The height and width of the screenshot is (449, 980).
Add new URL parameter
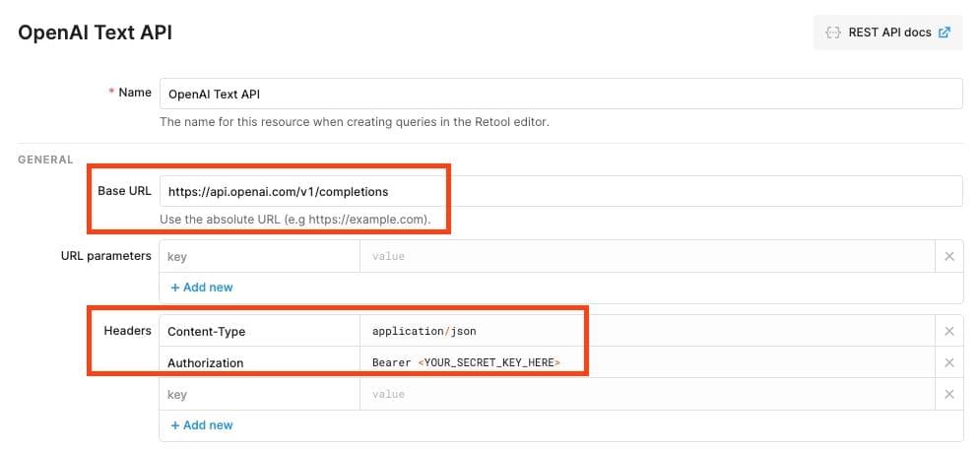click(201, 288)
